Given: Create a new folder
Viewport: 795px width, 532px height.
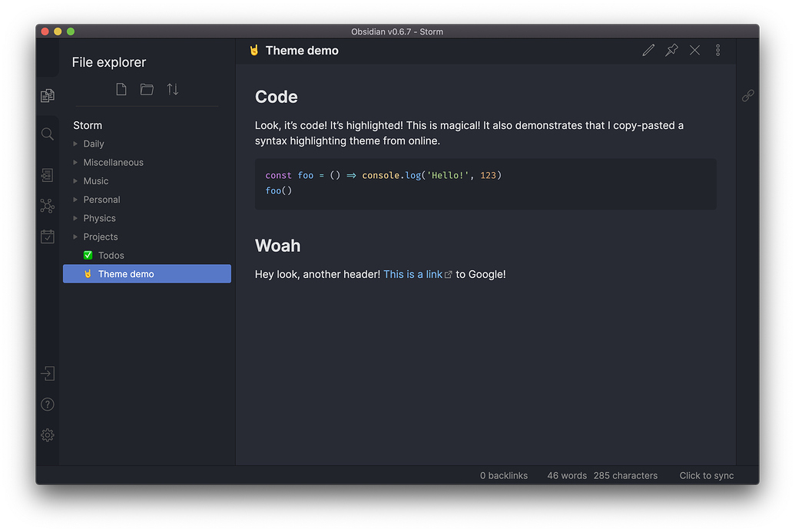Looking at the screenshot, I should (x=147, y=89).
